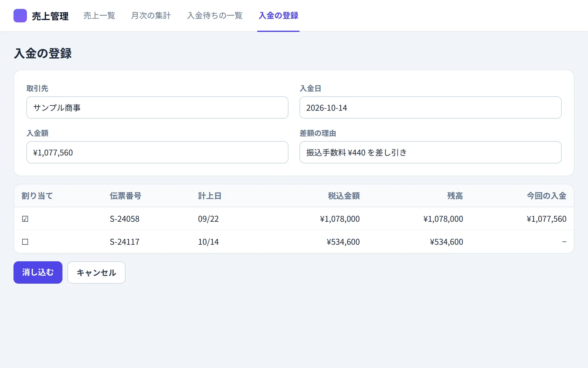The height and width of the screenshot is (368, 588).
Task: Click the 伝票番号 column header
Action: (126, 196)
